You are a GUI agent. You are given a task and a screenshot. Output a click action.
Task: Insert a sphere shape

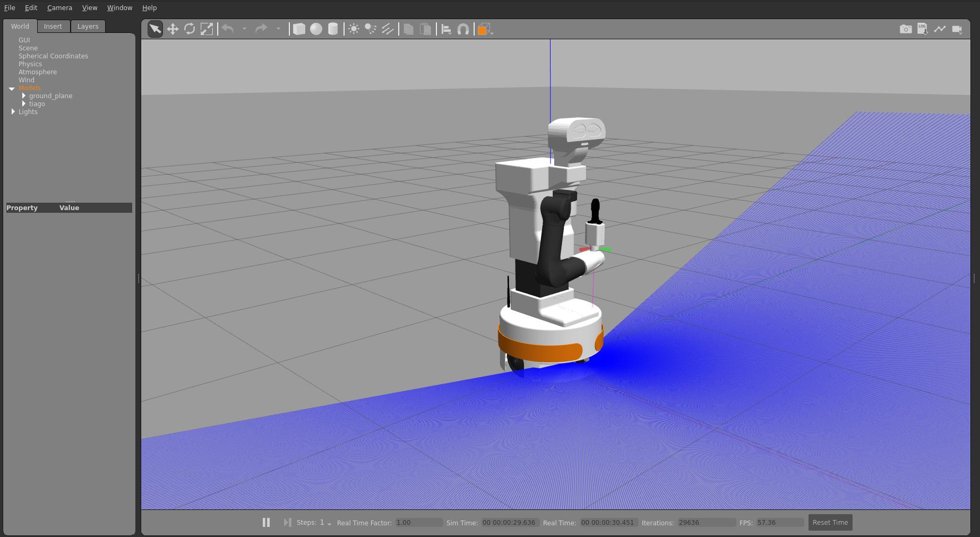click(x=316, y=29)
